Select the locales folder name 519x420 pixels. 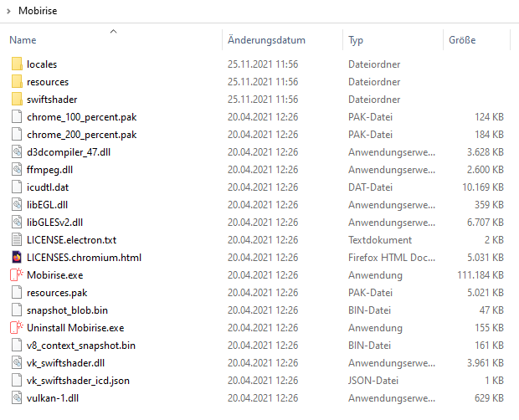[42, 64]
